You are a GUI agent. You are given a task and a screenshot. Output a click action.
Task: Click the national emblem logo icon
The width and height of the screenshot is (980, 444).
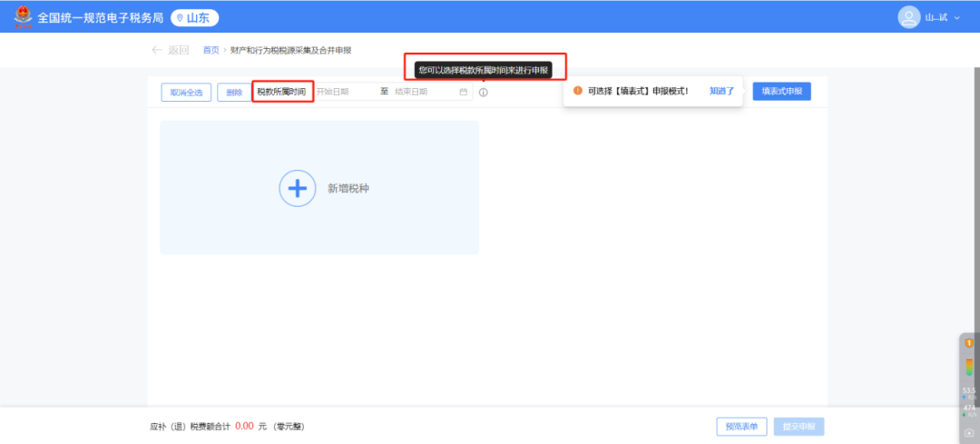point(23,17)
